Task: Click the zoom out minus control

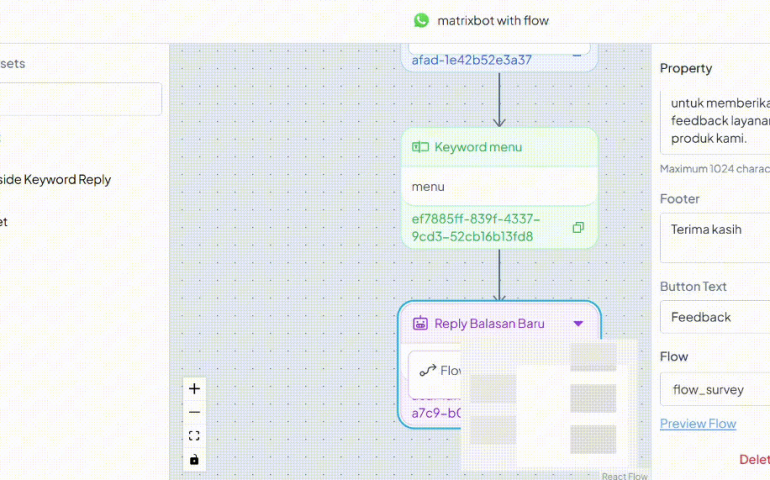Action: tap(194, 412)
